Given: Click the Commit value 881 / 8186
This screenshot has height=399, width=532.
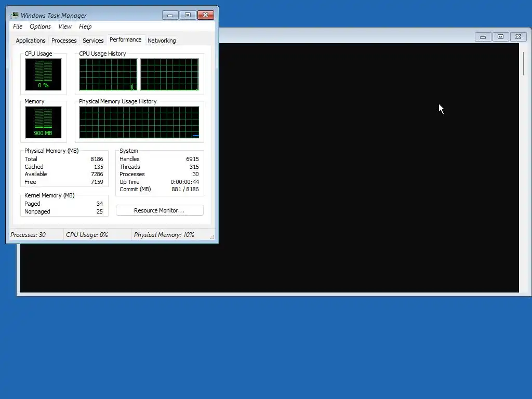Looking at the screenshot, I should point(185,189).
